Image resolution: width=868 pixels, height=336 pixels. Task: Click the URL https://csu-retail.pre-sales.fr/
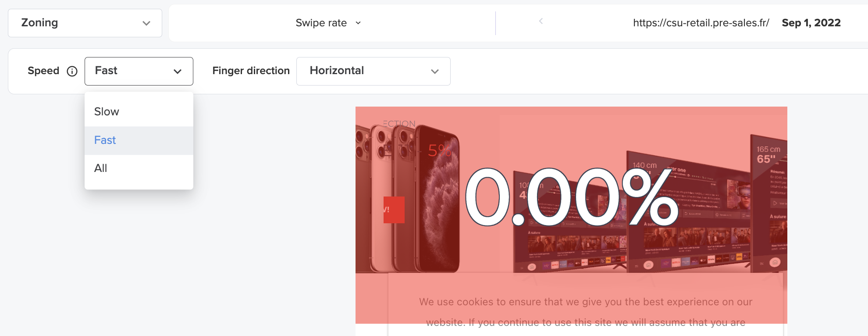701,23
